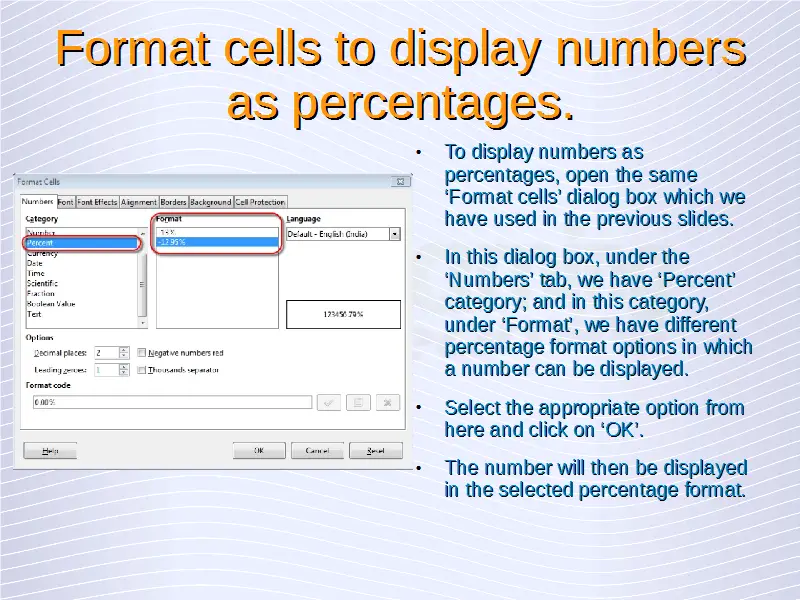The height and width of the screenshot is (600, 800).
Task: Click the Leading zeroes spinner arrows
Action: tap(124, 370)
